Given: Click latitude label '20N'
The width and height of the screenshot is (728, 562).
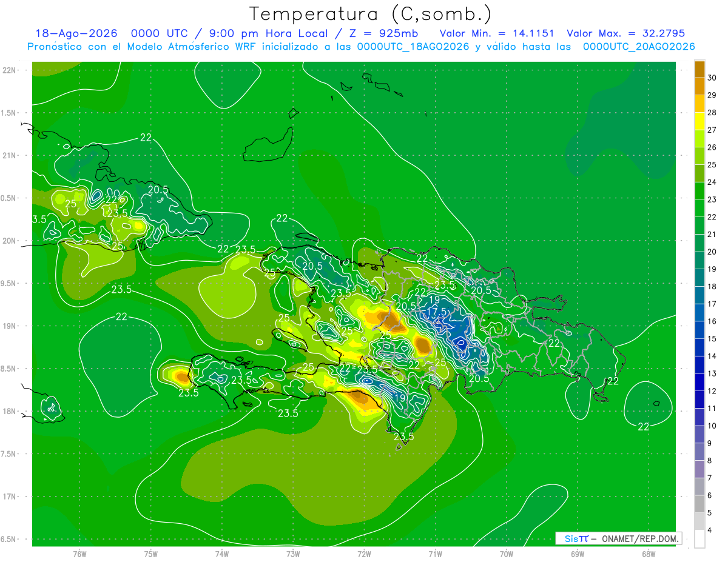Looking at the screenshot, I should point(10,241).
